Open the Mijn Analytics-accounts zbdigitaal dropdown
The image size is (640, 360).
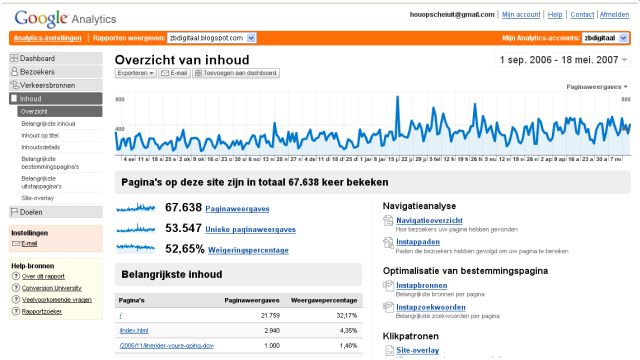click(x=605, y=38)
